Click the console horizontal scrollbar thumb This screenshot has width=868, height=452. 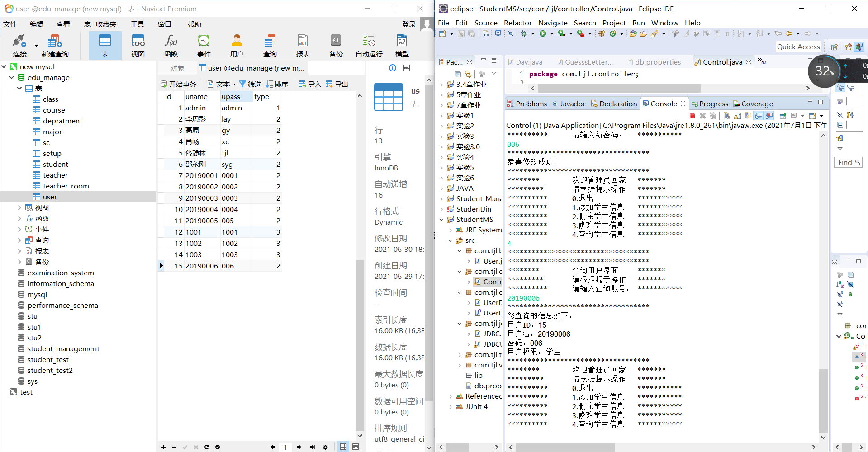coord(565,447)
